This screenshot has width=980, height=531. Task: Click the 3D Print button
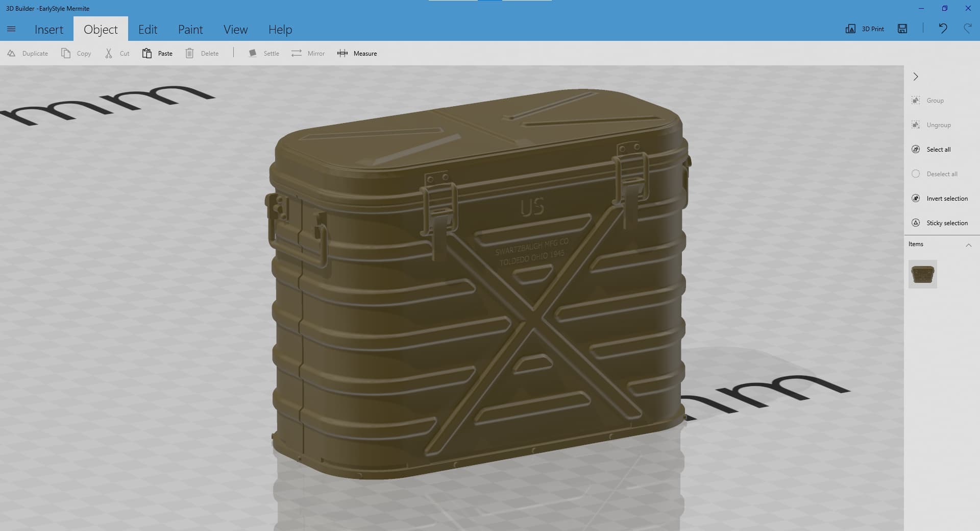tap(865, 29)
